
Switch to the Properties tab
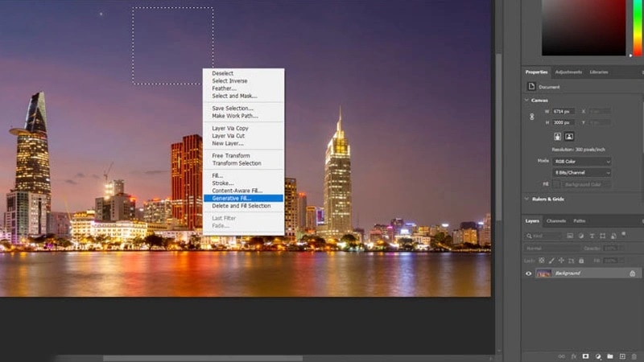point(536,72)
